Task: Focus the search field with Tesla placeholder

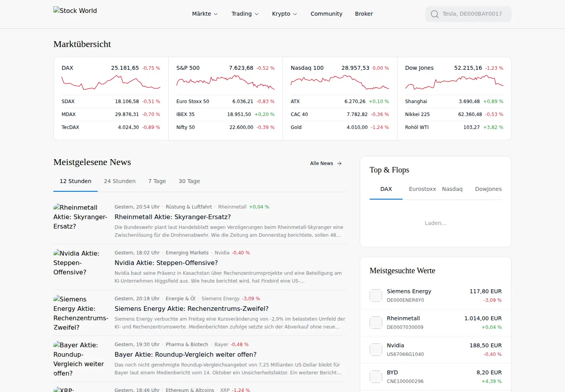Action: tap(468, 14)
